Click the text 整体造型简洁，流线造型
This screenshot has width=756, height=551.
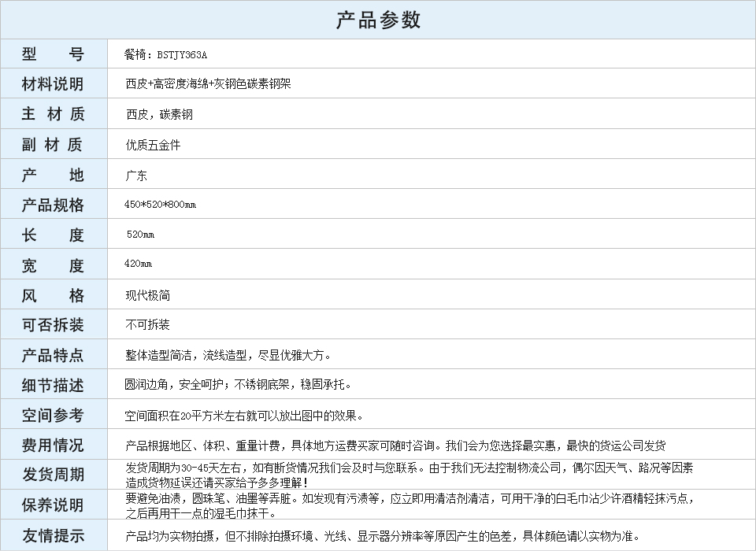186,355
